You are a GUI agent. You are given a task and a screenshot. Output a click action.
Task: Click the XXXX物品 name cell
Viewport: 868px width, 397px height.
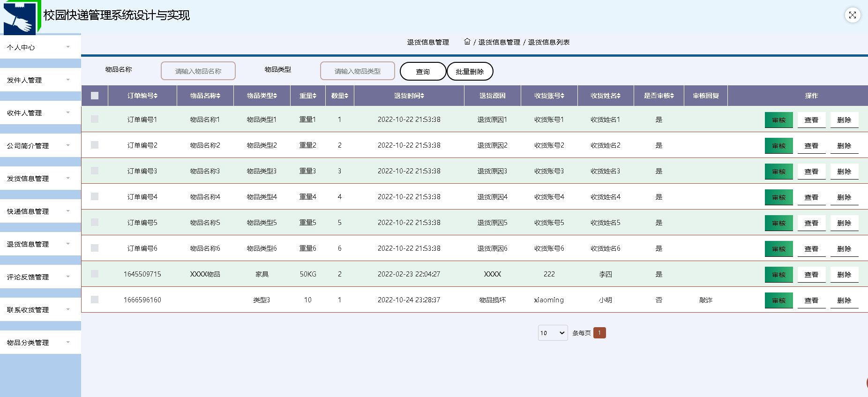205,274
